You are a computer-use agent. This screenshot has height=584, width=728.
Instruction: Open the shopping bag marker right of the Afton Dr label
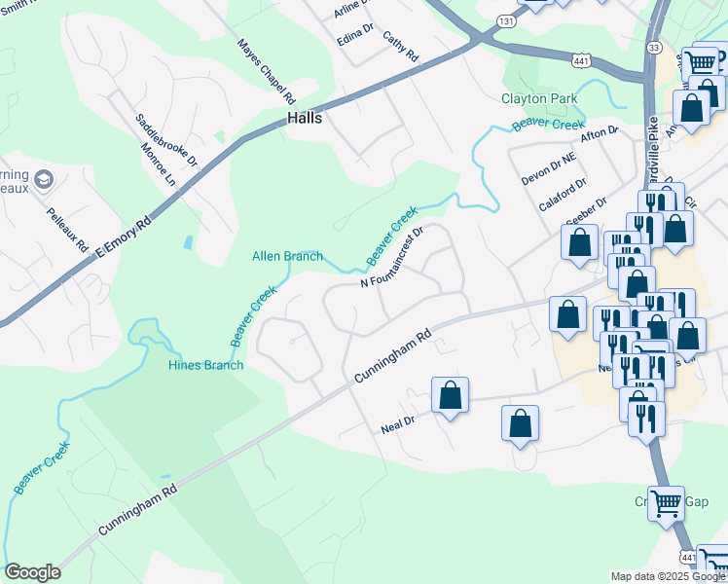tap(691, 110)
